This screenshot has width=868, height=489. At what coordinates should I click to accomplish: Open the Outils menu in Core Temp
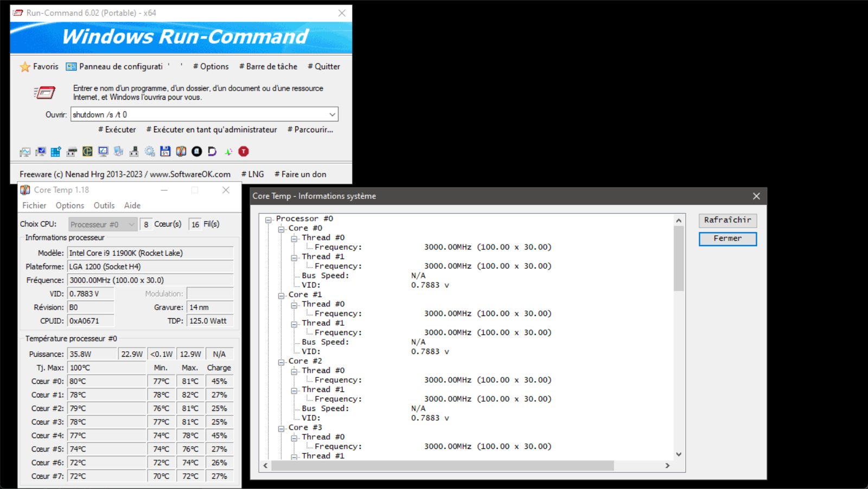(104, 205)
